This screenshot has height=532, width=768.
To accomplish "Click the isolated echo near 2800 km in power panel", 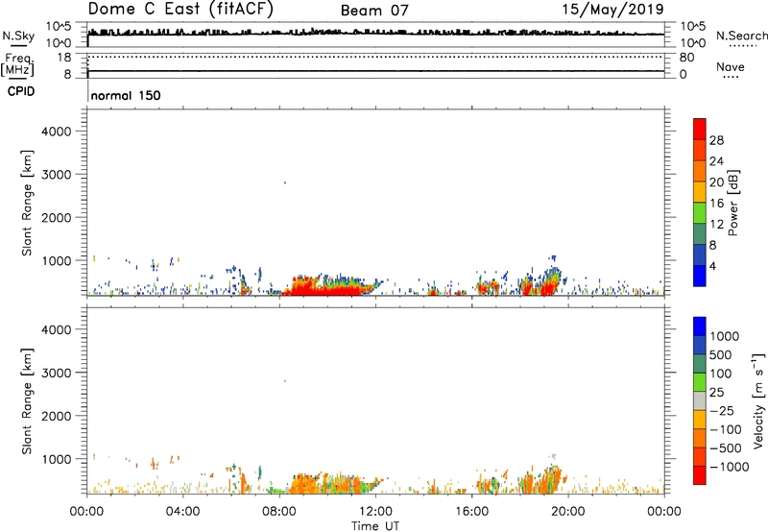I will [x=285, y=182].
